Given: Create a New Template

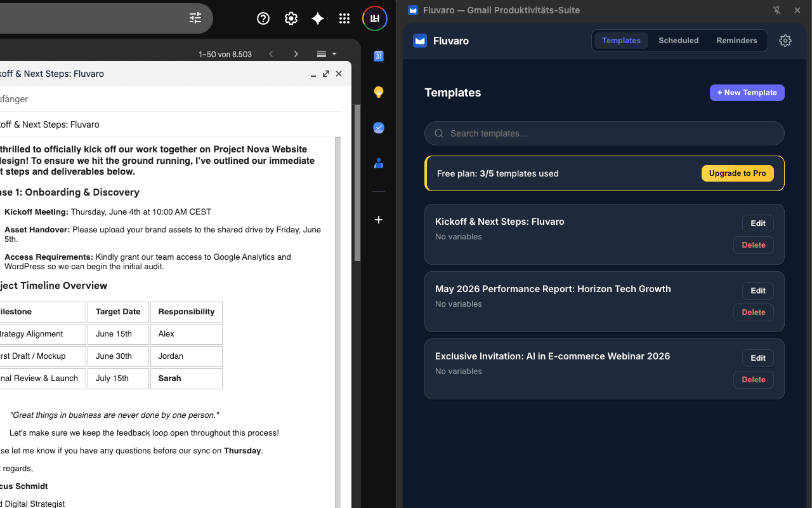Looking at the screenshot, I should coord(747,93).
